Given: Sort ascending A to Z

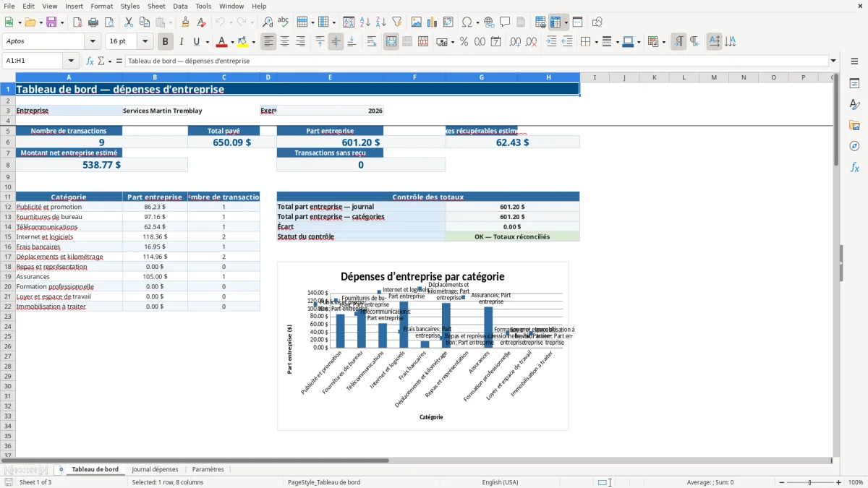Looking at the screenshot, I should [365, 22].
